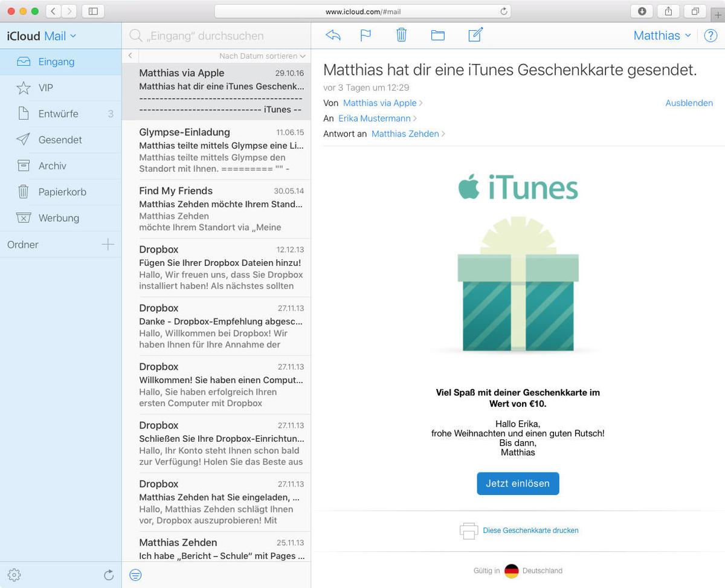The image size is (725, 588).
Task: Open the Nach Datum sortieren dropdown
Action: pos(262,56)
